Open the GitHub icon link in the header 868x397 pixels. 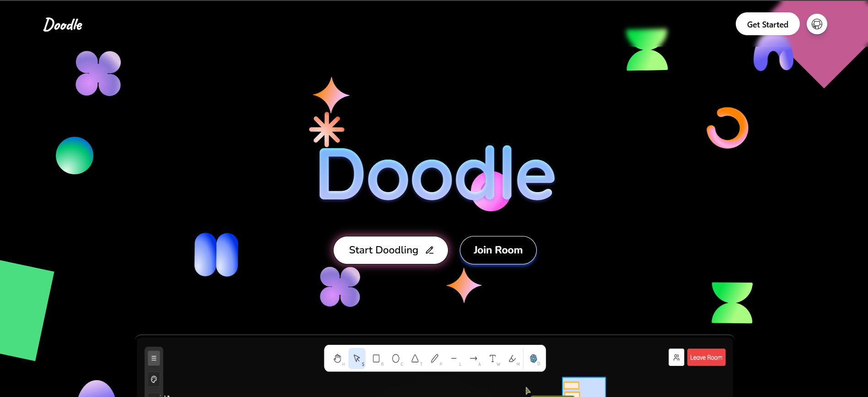[817, 24]
